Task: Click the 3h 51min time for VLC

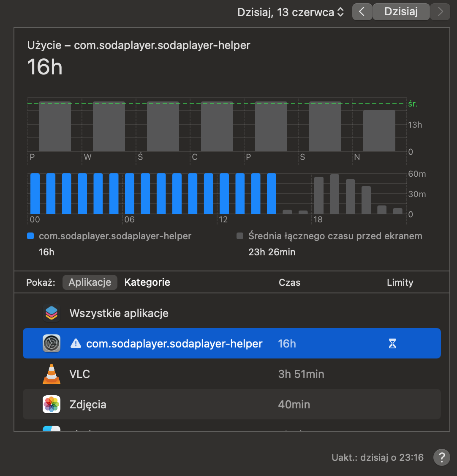Action: pyautogui.click(x=301, y=374)
